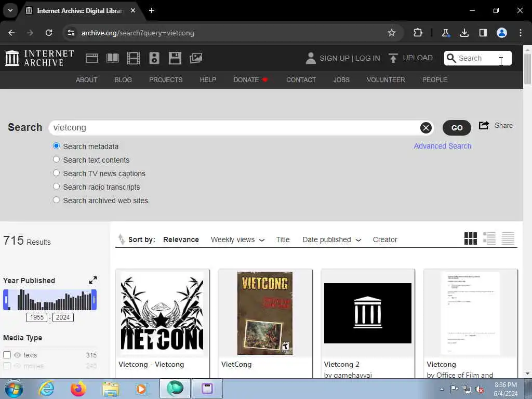
Task: Sort results by Relevance
Action: (x=181, y=240)
